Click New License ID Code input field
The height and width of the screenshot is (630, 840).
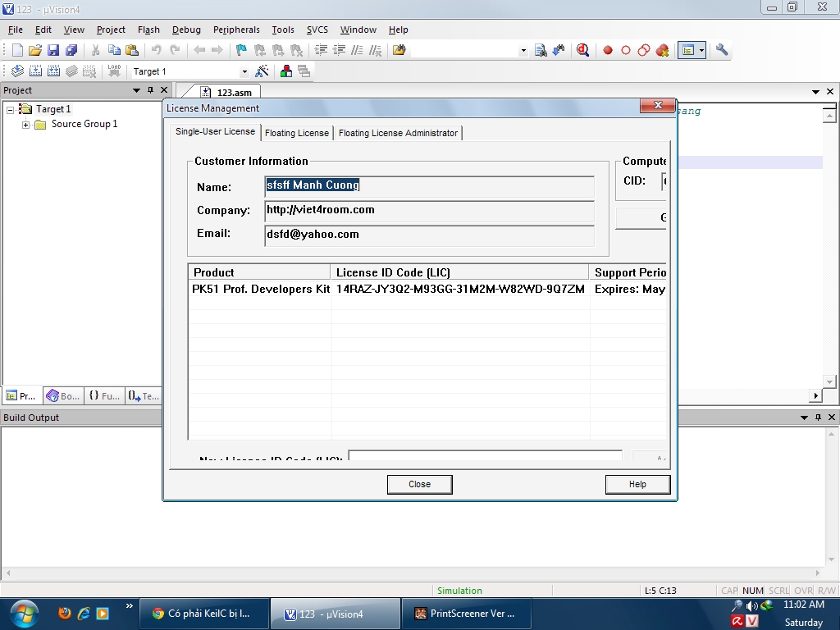[486, 455]
